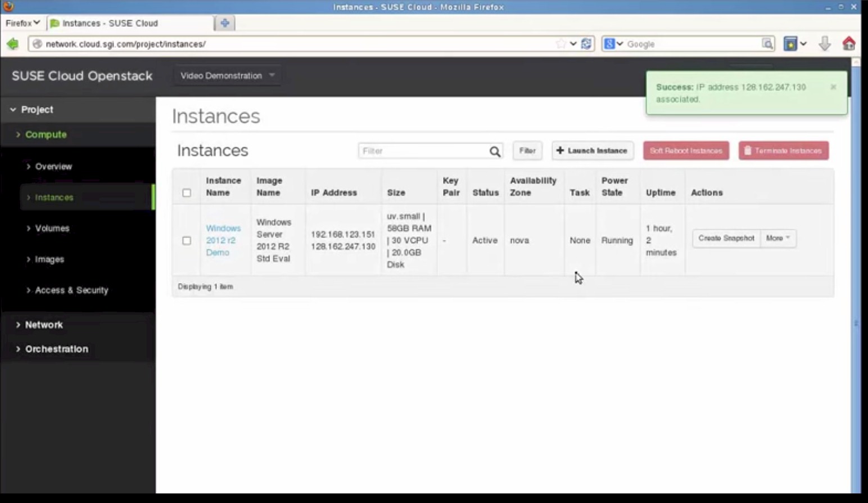
Task: Click the Active status cell
Action: tap(485, 240)
